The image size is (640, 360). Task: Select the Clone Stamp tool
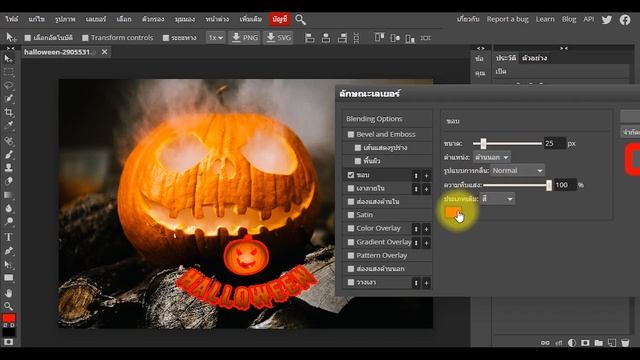tap(8, 167)
